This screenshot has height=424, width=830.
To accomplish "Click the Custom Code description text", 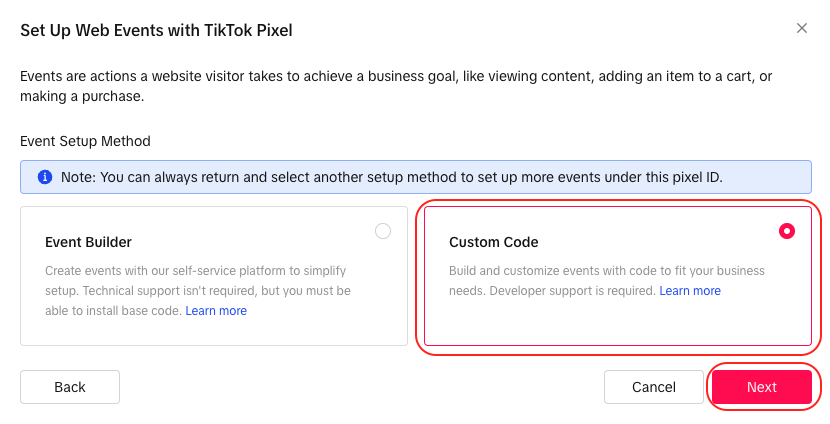I will 607,281.
